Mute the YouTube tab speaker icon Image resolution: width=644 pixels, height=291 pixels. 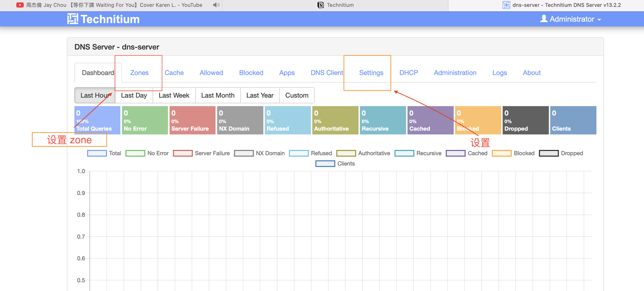pyautogui.click(x=216, y=5)
